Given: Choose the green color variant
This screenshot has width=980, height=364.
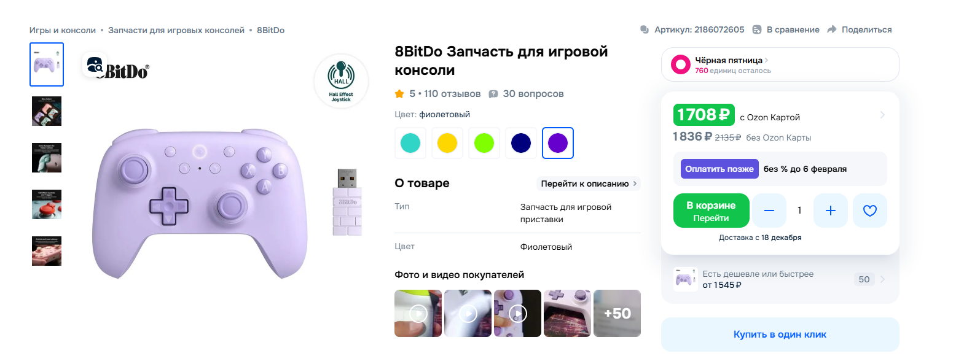Looking at the screenshot, I should coord(484,143).
